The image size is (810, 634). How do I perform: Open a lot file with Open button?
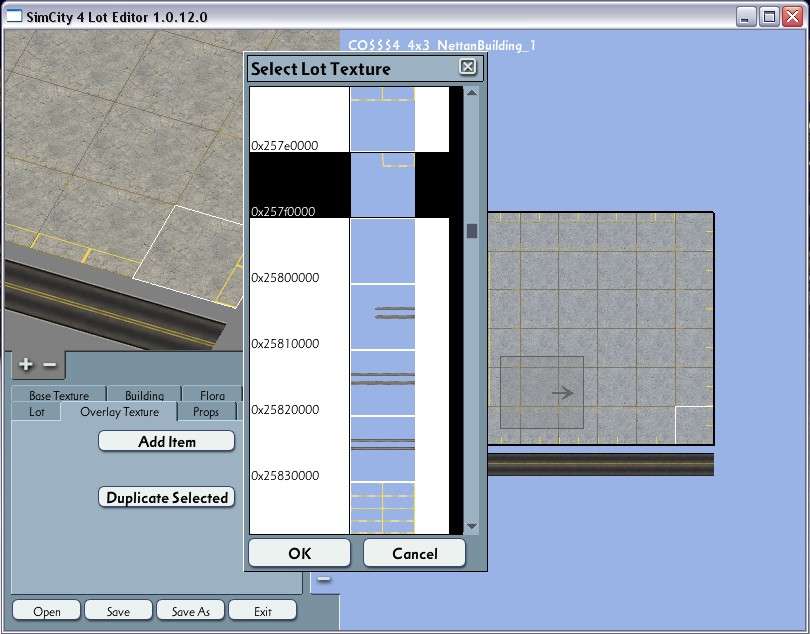click(46, 611)
